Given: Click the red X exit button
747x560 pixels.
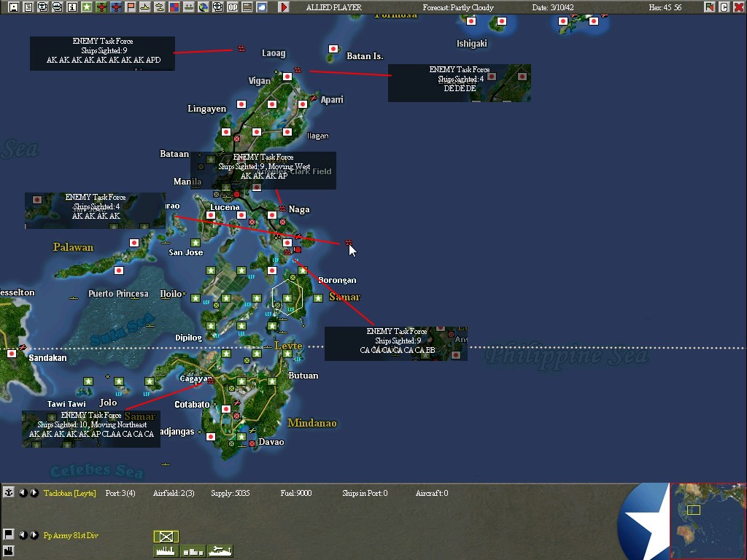Looking at the screenshot, I should [738, 7].
